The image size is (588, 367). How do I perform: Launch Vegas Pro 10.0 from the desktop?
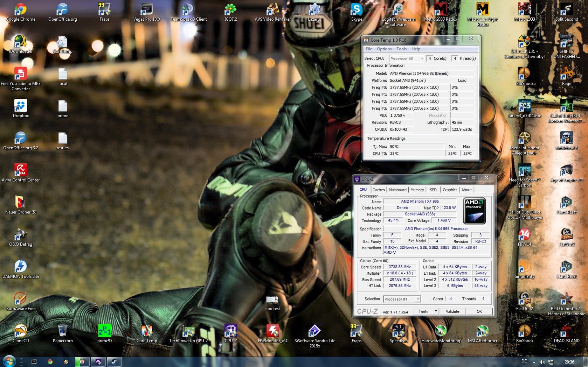(x=146, y=12)
